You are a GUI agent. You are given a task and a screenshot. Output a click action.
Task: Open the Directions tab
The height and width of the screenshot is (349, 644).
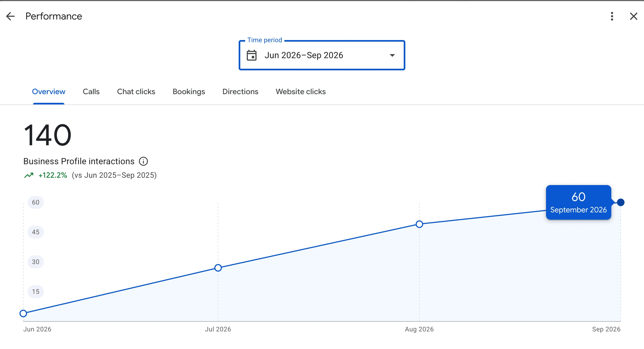(240, 92)
